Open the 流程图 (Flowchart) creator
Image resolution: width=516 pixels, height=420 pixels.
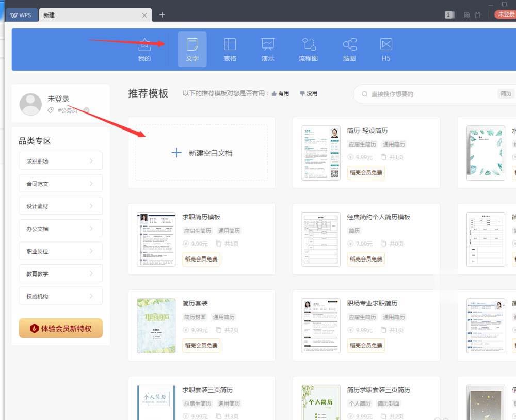pyautogui.click(x=308, y=49)
